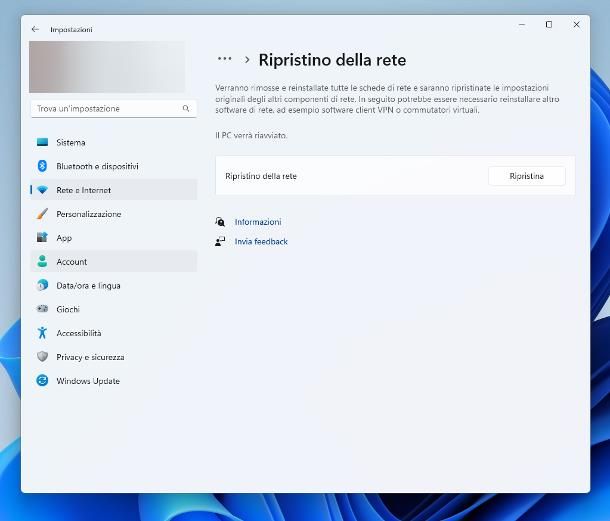
Task: Click the Invia feedback link
Action: [x=261, y=242]
